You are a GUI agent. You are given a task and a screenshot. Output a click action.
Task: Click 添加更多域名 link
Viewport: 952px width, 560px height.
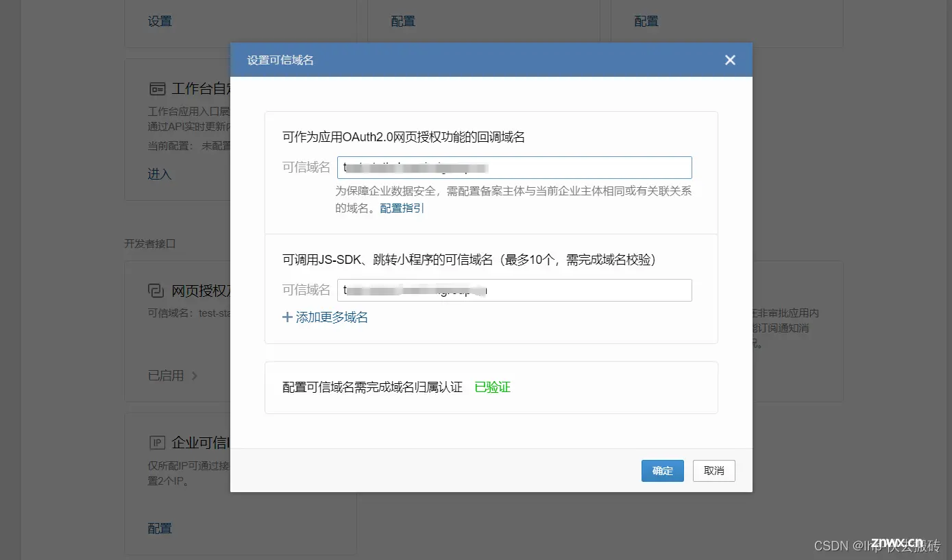332,317
